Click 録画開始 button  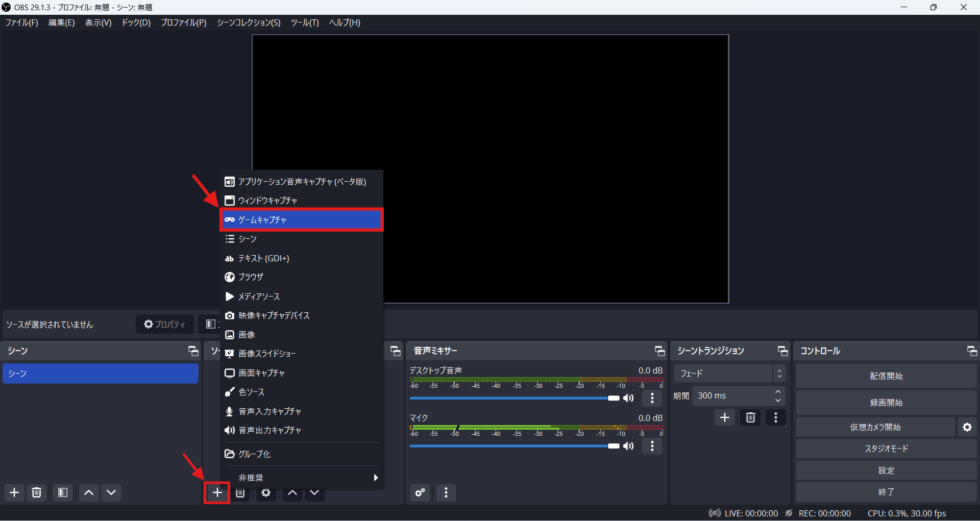point(886,403)
